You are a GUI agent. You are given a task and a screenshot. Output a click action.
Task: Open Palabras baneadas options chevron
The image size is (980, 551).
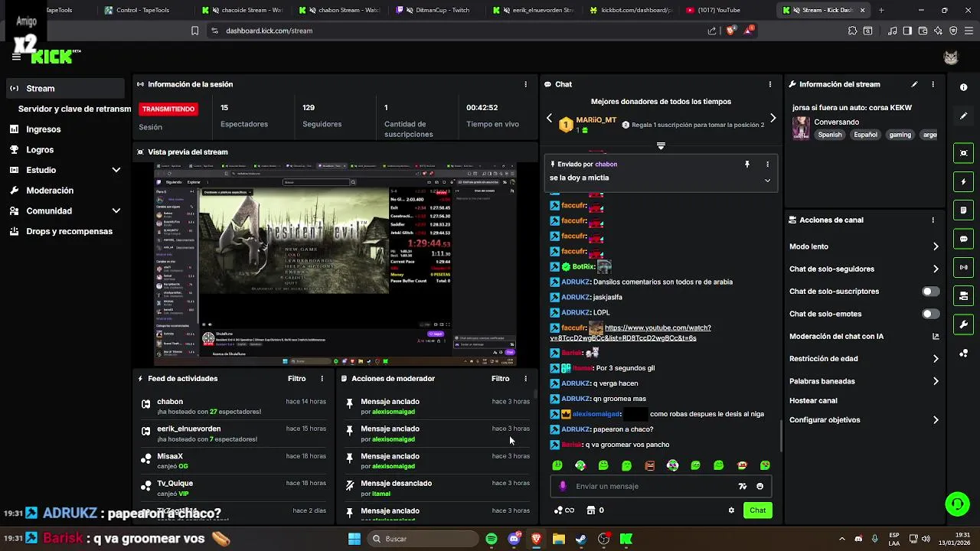pyautogui.click(x=936, y=381)
